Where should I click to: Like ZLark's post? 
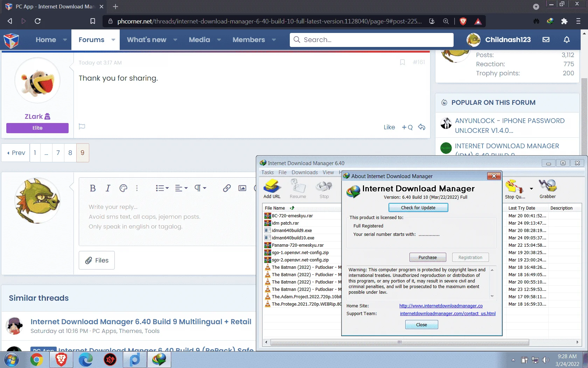coord(389,127)
